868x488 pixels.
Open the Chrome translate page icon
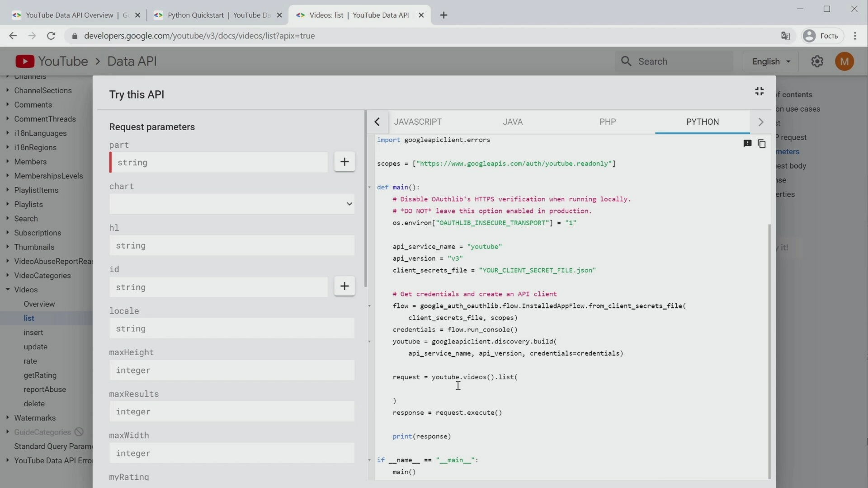pyautogui.click(x=786, y=36)
